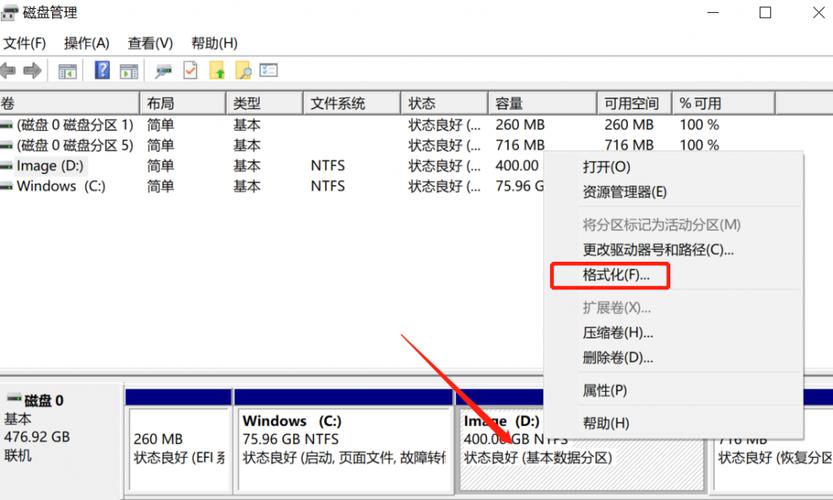Click NTFS cell in Windows (C:) row
The image size is (833, 500).
tap(328, 186)
